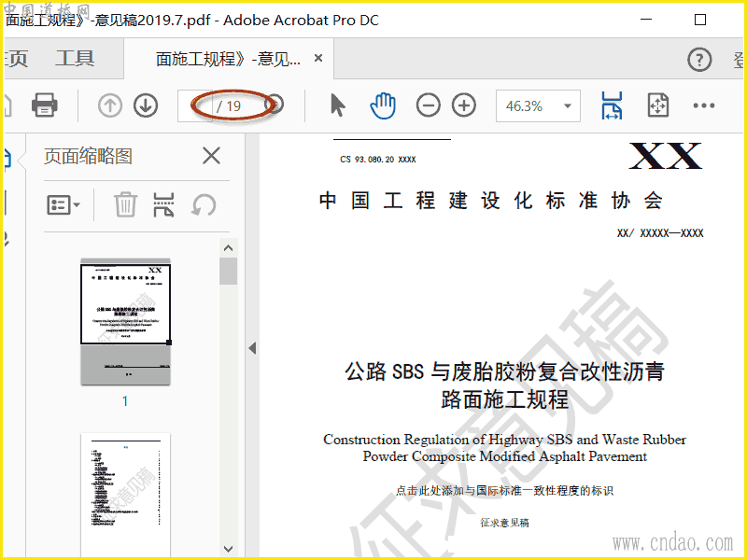
Task: Click the text 征求意见稿 below the title
Action: click(504, 523)
